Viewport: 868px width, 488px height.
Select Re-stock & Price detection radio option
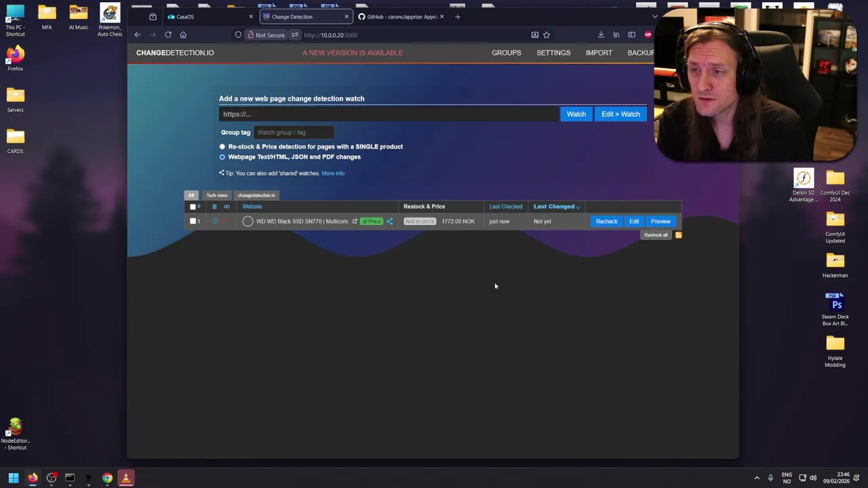click(222, 147)
